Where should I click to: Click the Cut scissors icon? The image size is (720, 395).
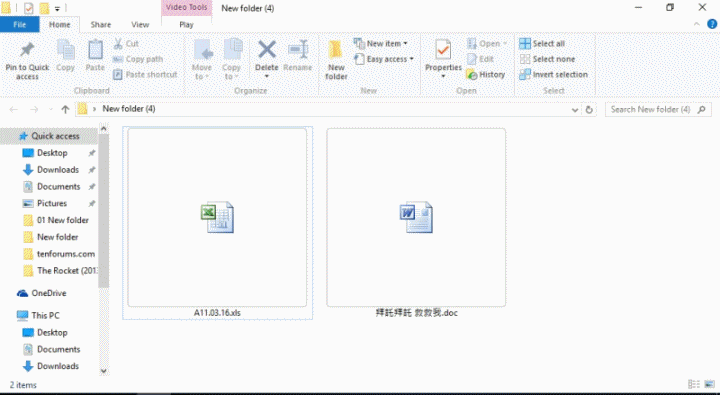tap(118, 44)
